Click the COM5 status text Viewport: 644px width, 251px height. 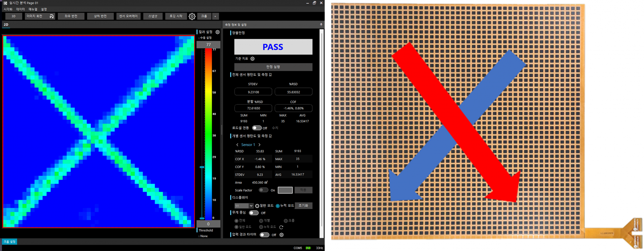298,248
